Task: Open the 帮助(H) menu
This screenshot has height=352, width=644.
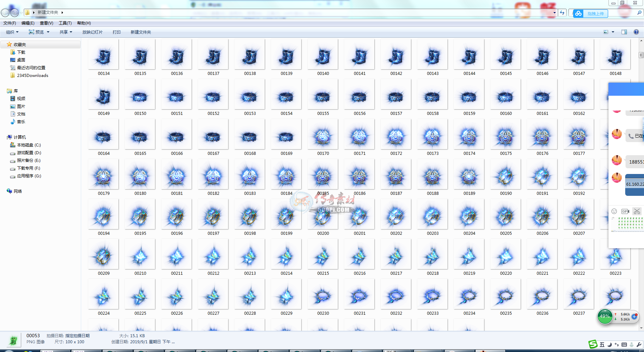Action: tap(84, 23)
